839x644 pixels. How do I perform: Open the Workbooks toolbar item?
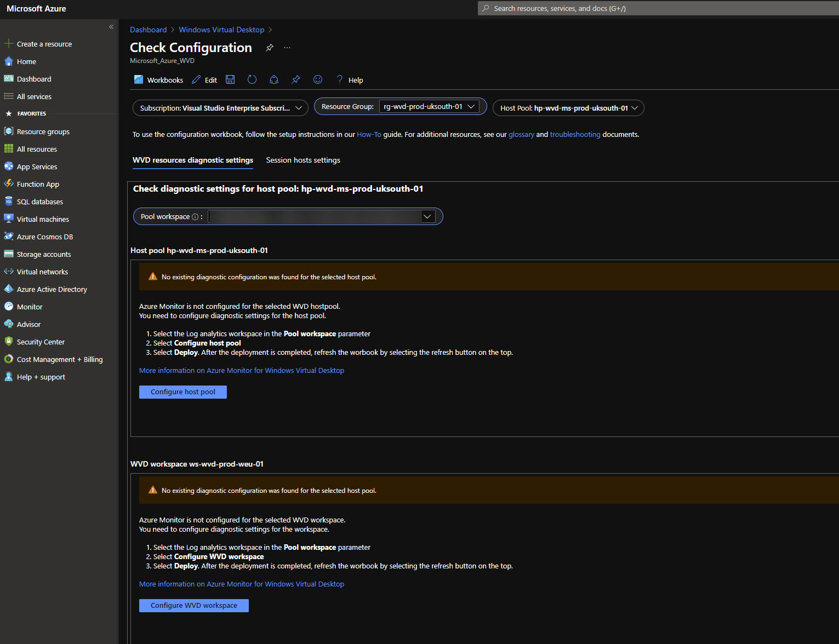click(158, 80)
